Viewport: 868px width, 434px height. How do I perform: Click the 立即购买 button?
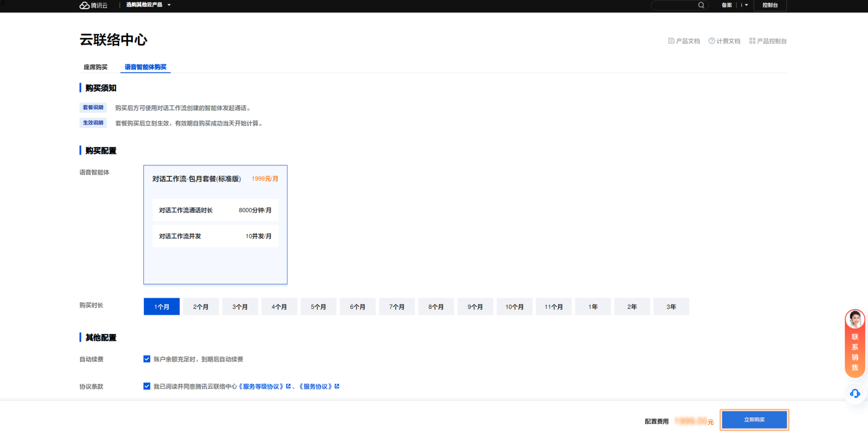pyautogui.click(x=754, y=419)
